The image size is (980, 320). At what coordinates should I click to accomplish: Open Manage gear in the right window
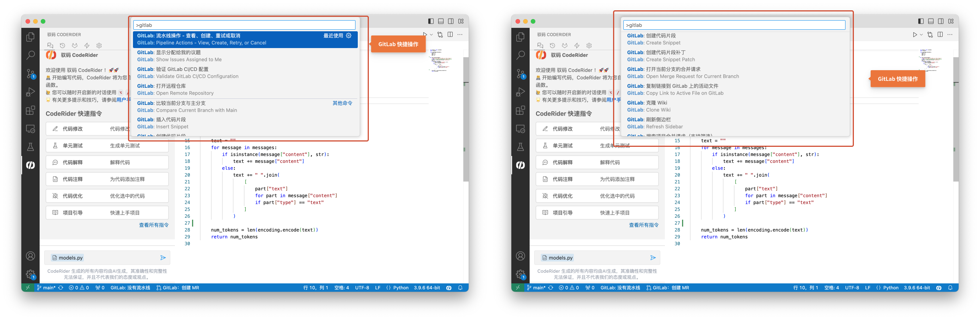(x=520, y=274)
